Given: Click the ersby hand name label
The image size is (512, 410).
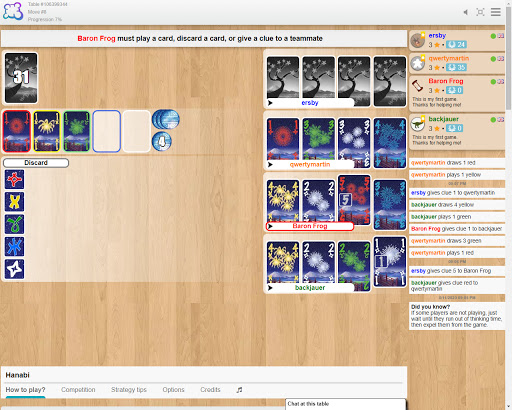Looking at the screenshot, I should (x=310, y=103).
